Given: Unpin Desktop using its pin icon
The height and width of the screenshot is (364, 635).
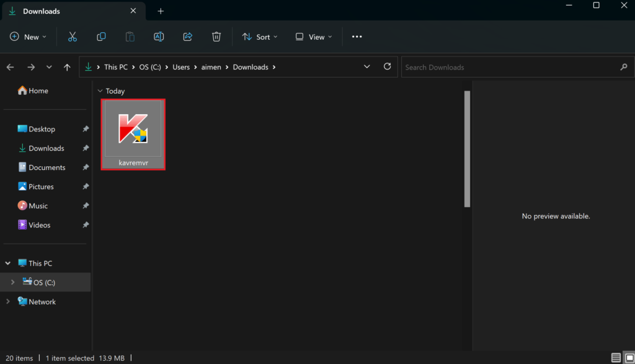Looking at the screenshot, I should pos(86,129).
